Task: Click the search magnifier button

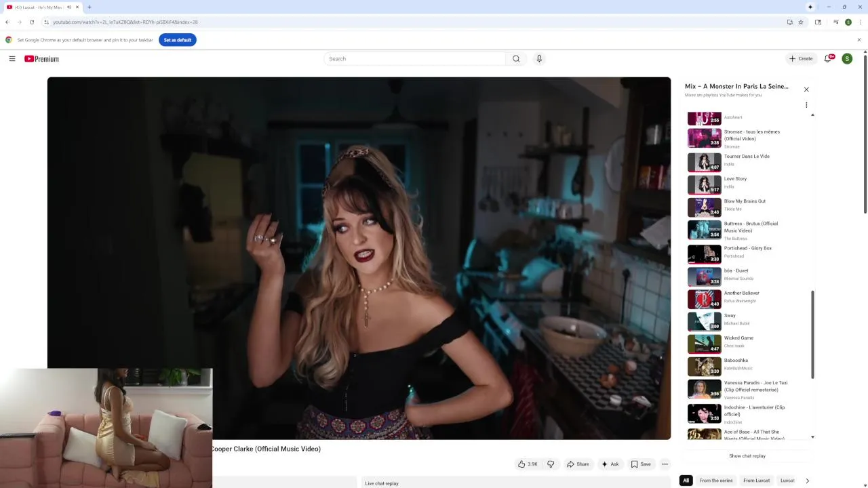Action: tap(516, 59)
